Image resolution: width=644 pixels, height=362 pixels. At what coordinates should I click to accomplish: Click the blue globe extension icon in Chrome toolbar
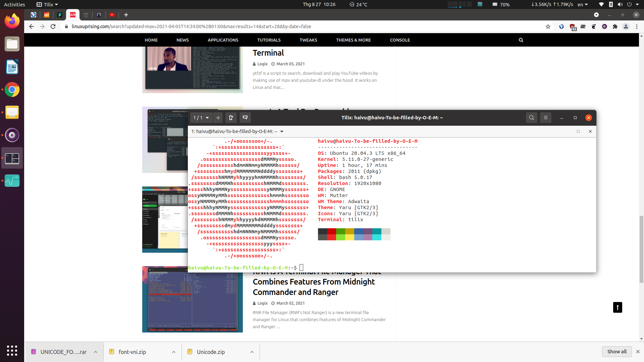561,26
